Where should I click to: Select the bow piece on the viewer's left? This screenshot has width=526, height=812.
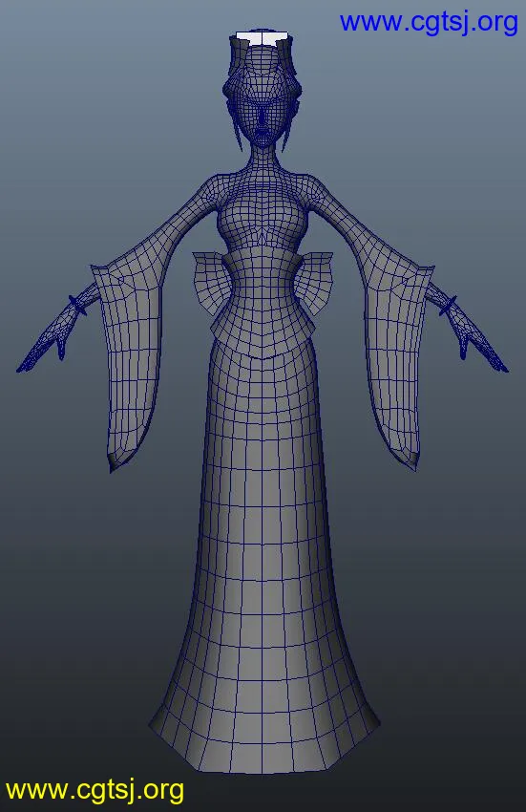click(x=210, y=281)
